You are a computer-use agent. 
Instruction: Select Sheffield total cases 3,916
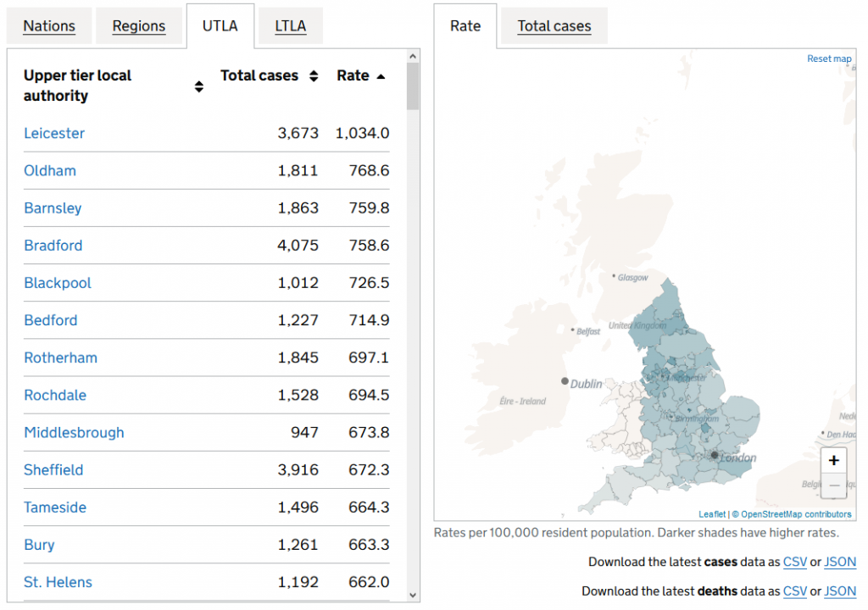click(298, 470)
